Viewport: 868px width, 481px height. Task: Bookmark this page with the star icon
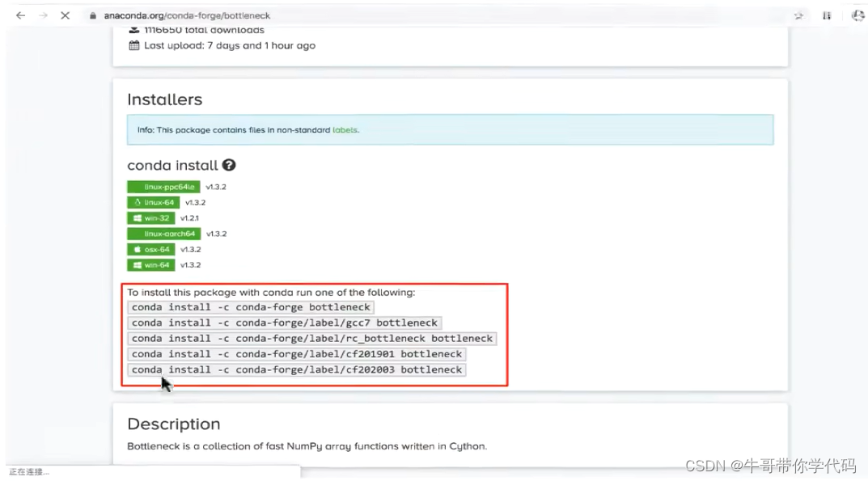coord(798,15)
